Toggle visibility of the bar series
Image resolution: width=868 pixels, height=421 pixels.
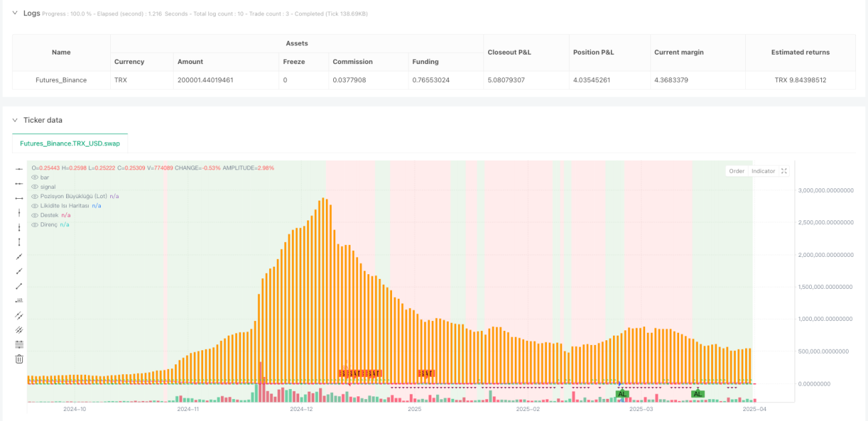(35, 177)
